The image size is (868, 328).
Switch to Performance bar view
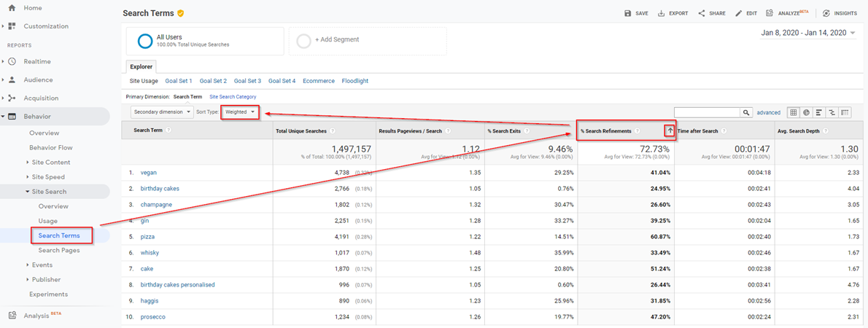click(818, 112)
